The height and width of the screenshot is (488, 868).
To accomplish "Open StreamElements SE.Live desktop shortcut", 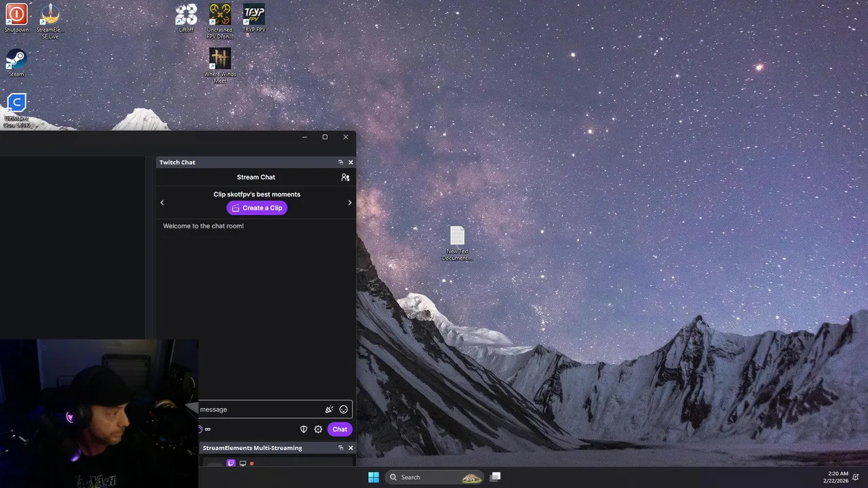I will coord(50,21).
